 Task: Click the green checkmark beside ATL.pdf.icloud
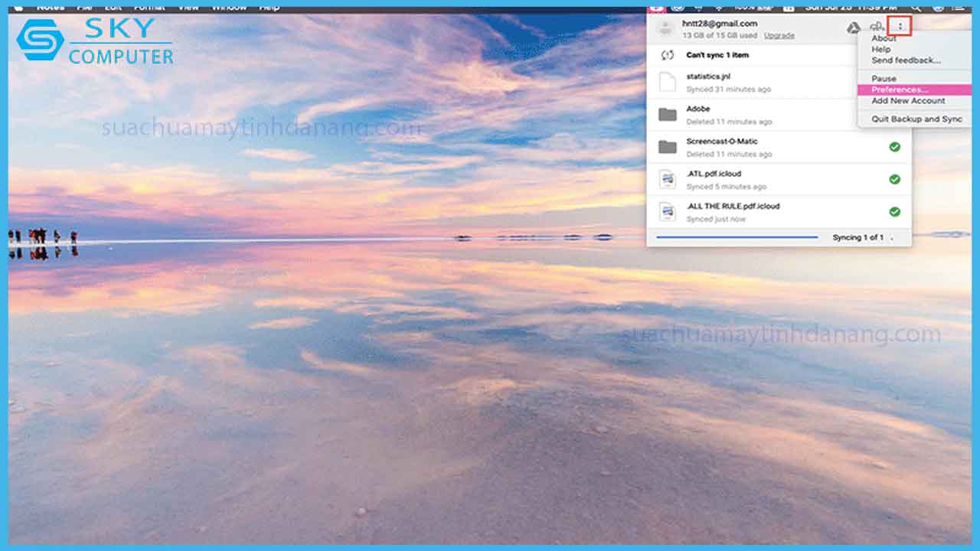pos(895,180)
